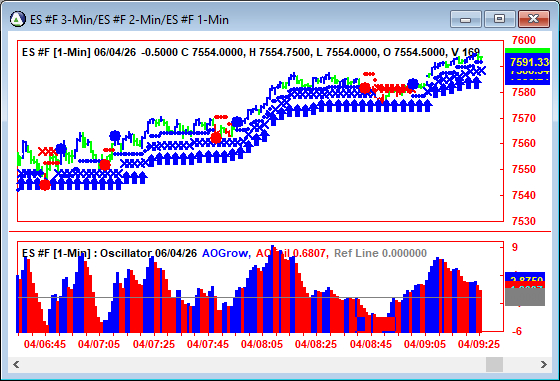Click the 7550 price axis label

coord(524,169)
